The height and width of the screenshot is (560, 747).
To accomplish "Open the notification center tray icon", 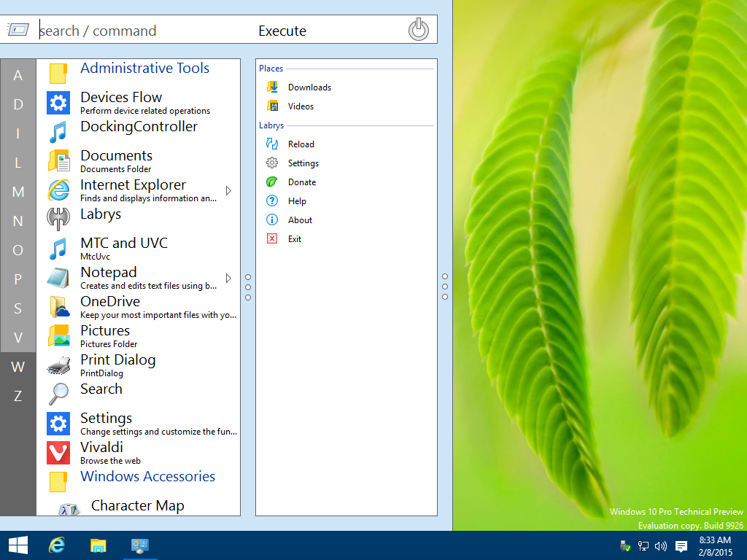I will [681, 546].
